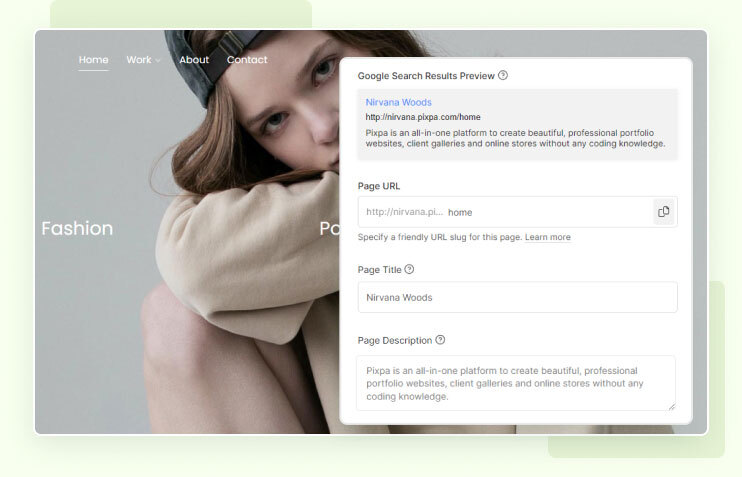Click the search preview description snippet
The width and height of the screenshot is (742, 477).
click(x=515, y=137)
